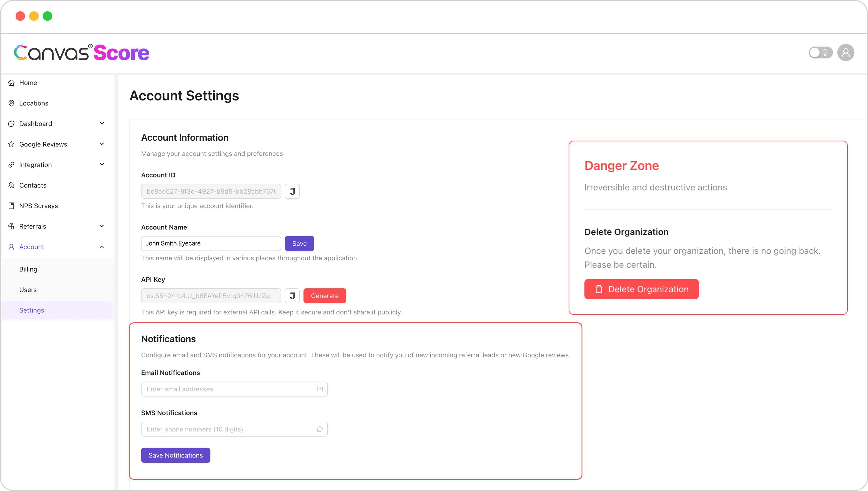The image size is (868, 491).
Task: Click "This is your unique account identifier." text
Action: click(x=197, y=206)
